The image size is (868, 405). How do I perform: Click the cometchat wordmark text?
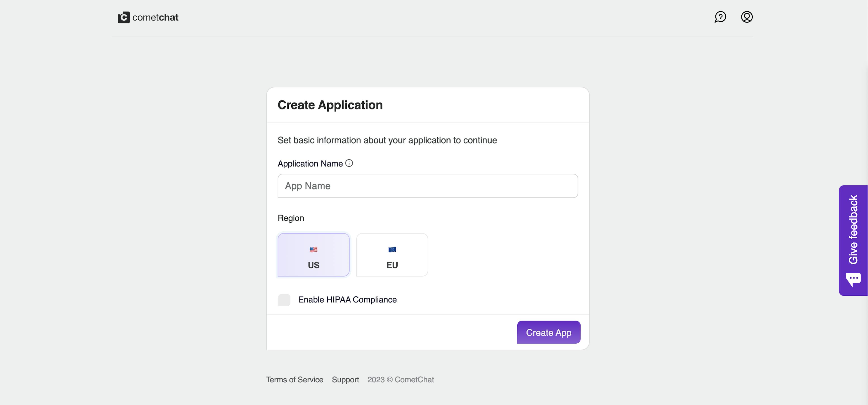(155, 17)
